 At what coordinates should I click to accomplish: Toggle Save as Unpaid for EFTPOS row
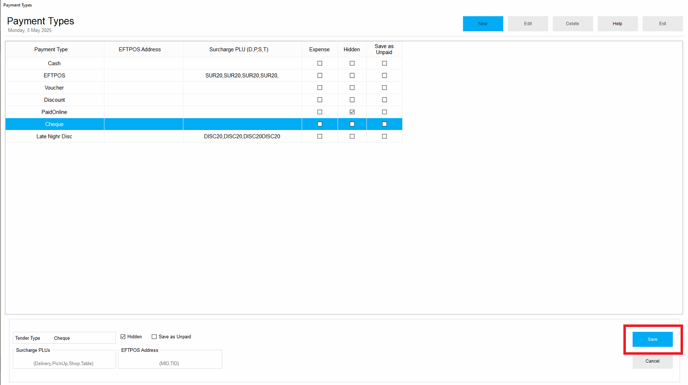384,76
